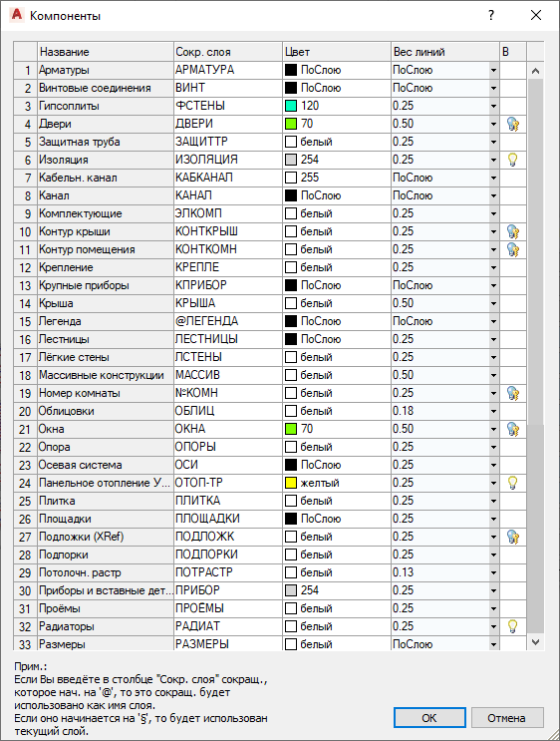
Task: Open line weight dropdown for Крыша row
Action: (493, 304)
